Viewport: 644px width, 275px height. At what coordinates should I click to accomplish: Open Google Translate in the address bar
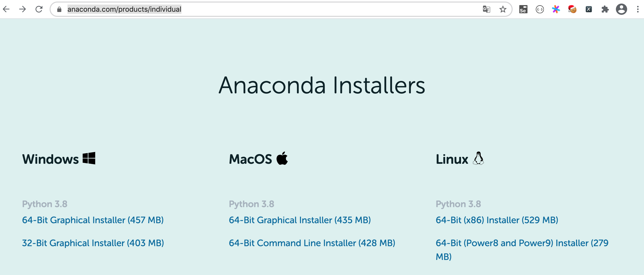pos(487,9)
